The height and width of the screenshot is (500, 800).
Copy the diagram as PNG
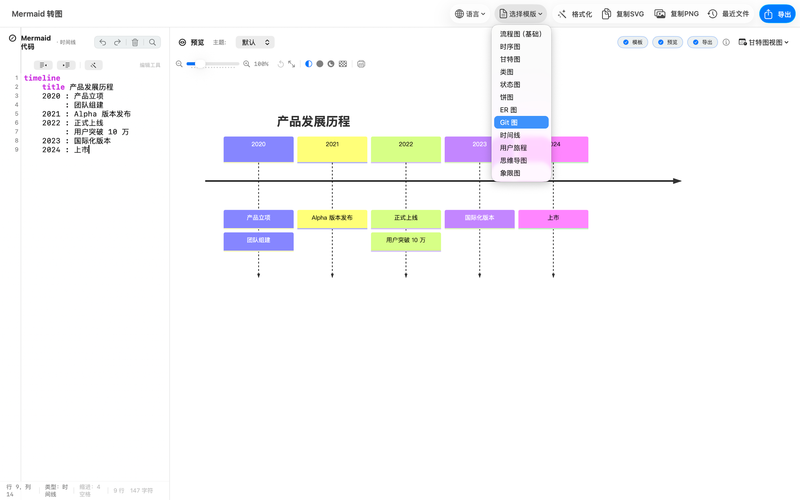677,14
